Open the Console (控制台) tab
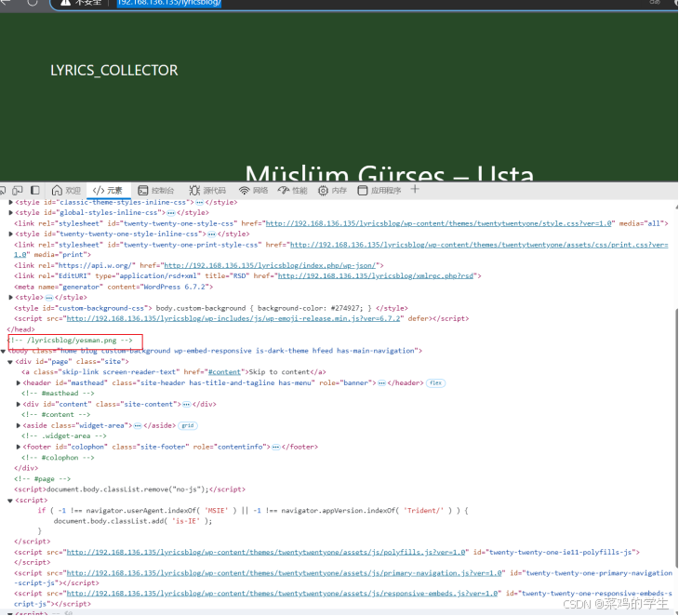This screenshot has width=679, height=616. pos(156,190)
